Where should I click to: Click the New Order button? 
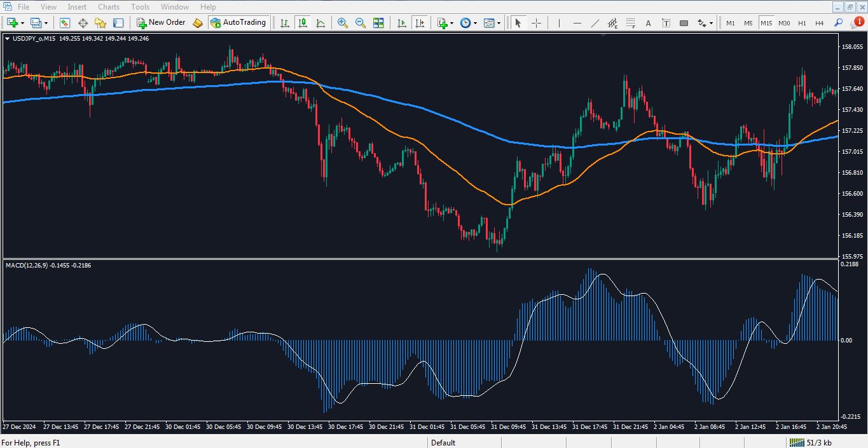coord(161,23)
